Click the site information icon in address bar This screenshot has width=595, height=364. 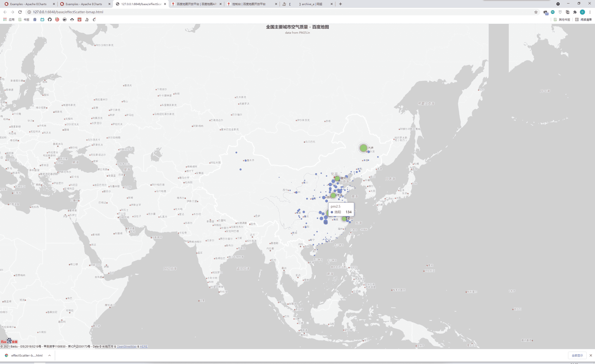tap(29, 12)
